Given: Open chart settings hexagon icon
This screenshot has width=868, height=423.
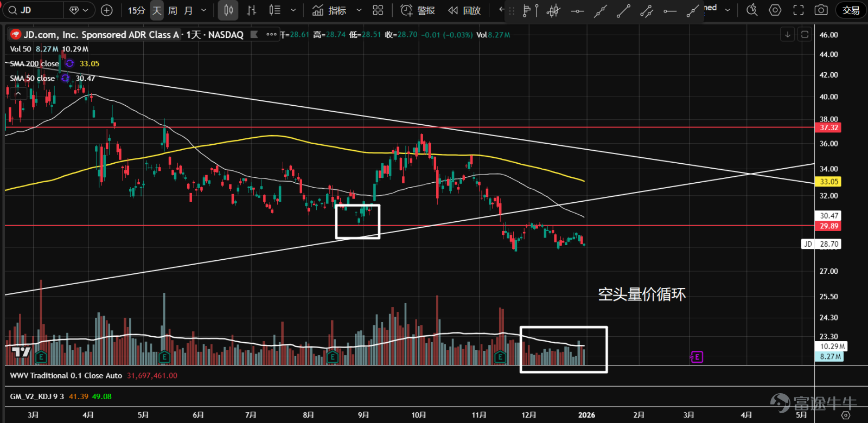Looking at the screenshot, I should pos(775,10).
